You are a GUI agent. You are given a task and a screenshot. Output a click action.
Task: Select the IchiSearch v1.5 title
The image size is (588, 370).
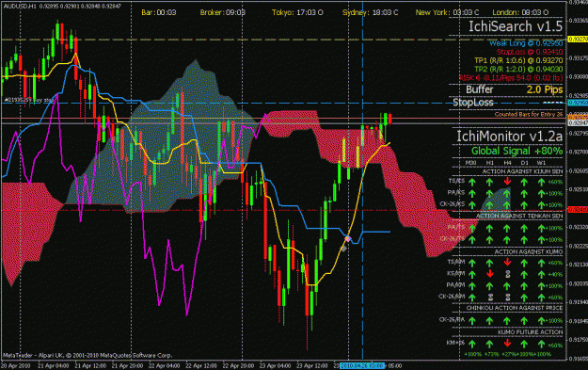tap(516, 26)
